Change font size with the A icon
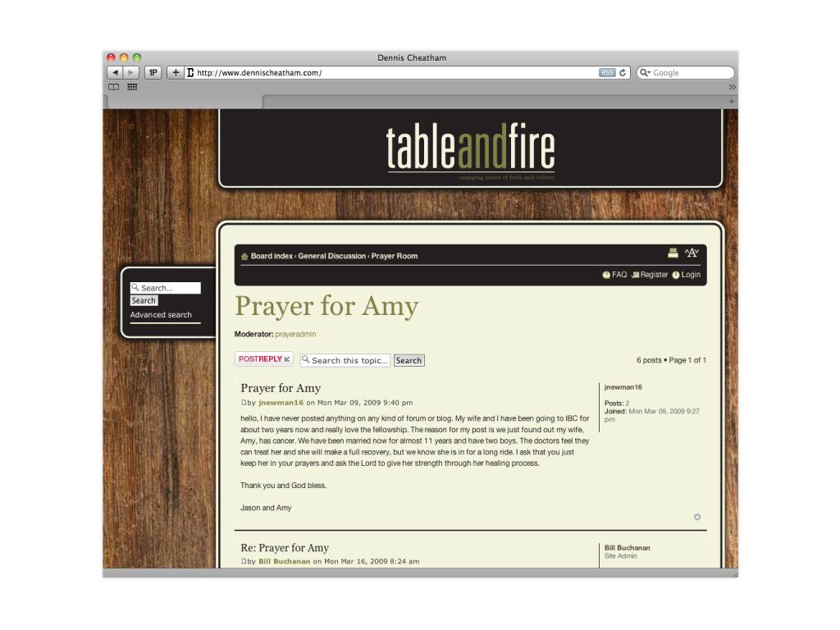 click(x=692, y=253)
